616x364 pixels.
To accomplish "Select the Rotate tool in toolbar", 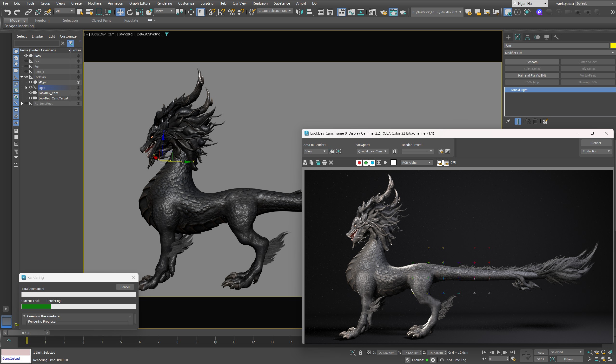I will click(x=130, y=12).
